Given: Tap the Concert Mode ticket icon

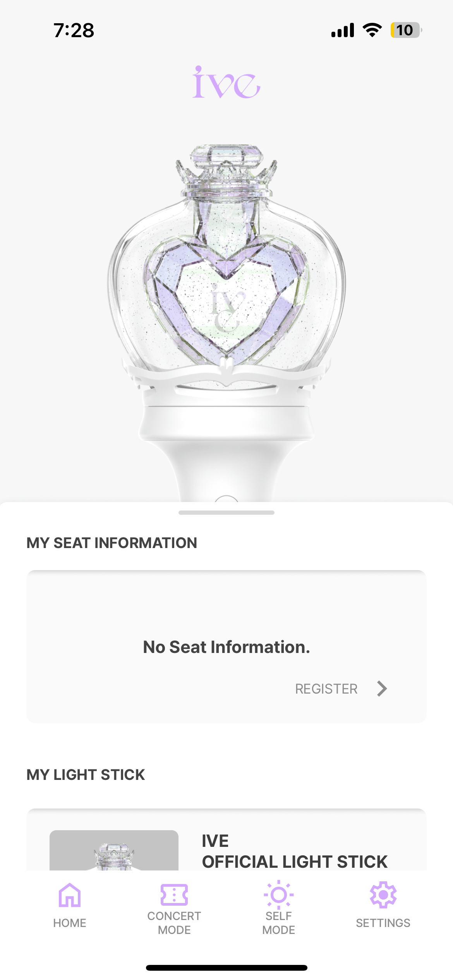Looking at the screenshot, I should (174, 895).
